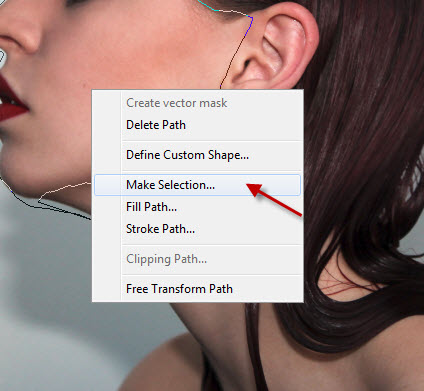The image size is (424, 391).
Task: Open Define Custom Shape... option
Action: (197, 155)
